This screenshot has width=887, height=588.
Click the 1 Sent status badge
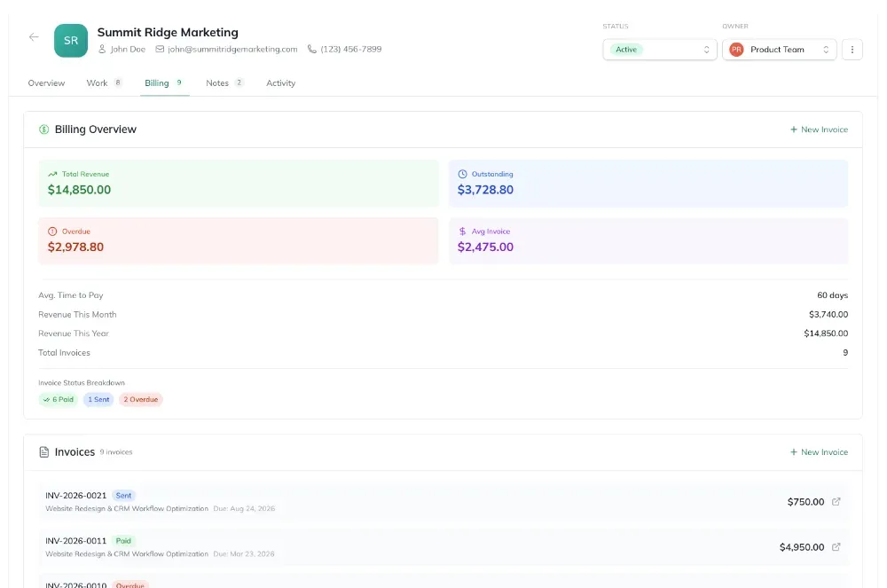point(98,399)
